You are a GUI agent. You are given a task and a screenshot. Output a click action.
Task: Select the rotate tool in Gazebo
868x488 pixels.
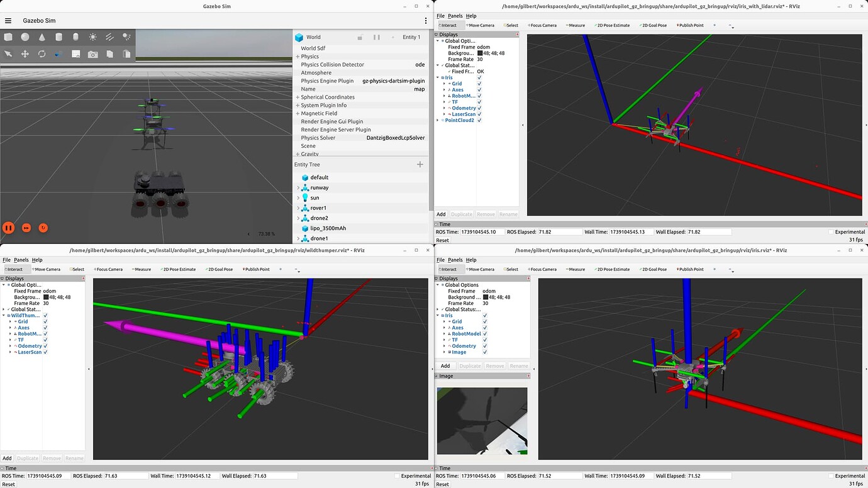coord(41,54)
